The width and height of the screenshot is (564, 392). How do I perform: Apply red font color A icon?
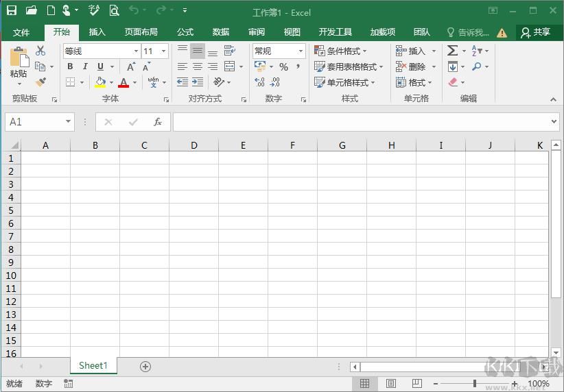[124, 82]
